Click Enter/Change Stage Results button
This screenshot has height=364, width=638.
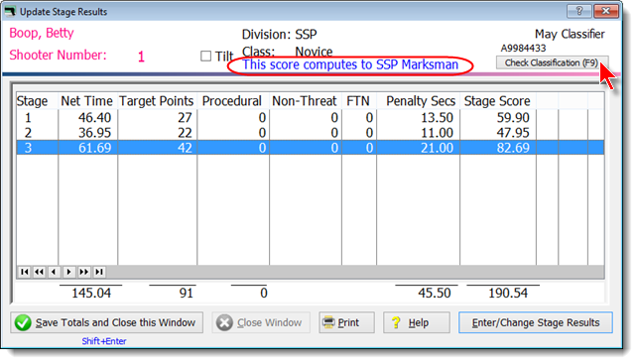536,322
